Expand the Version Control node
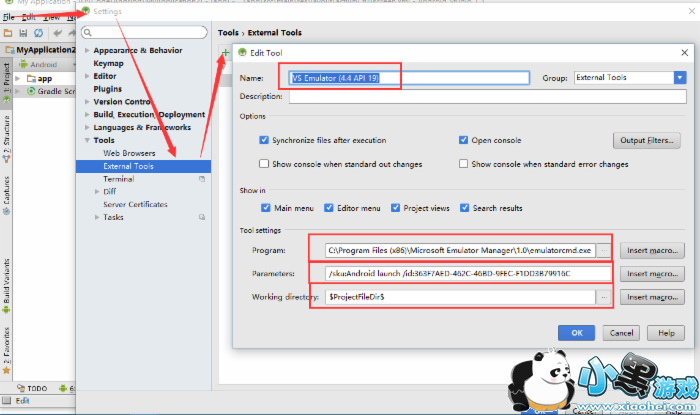Screen dimensions: 700x415 [87, 102]
